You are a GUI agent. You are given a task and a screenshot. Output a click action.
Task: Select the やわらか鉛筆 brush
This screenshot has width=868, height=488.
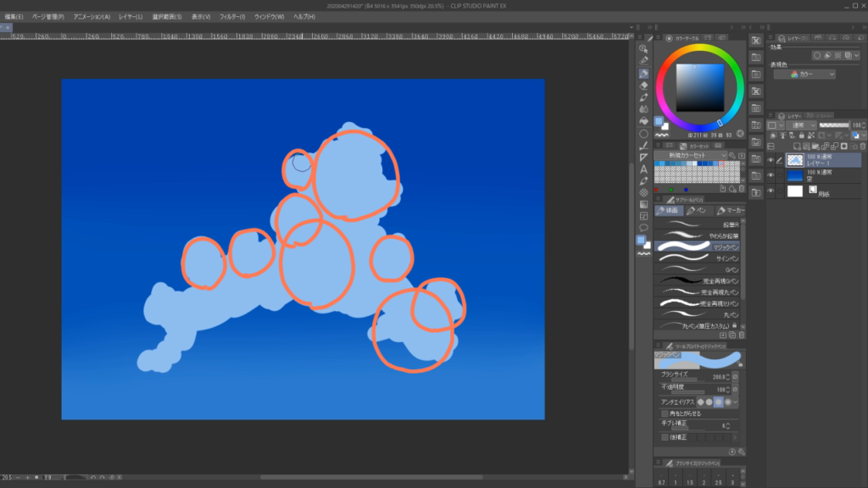tap(697, 236)
